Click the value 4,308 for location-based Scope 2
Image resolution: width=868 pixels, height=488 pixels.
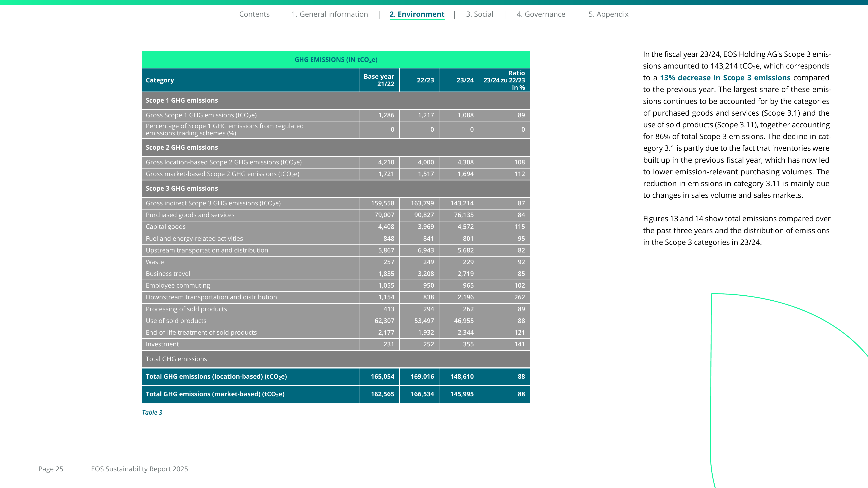pyautogui.click(x=465, y=162)
